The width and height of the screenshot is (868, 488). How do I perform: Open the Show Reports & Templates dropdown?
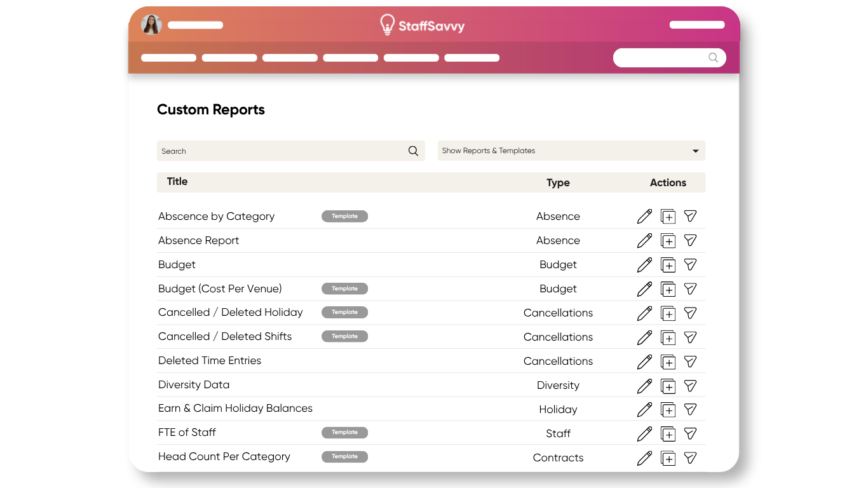(571, 151)
